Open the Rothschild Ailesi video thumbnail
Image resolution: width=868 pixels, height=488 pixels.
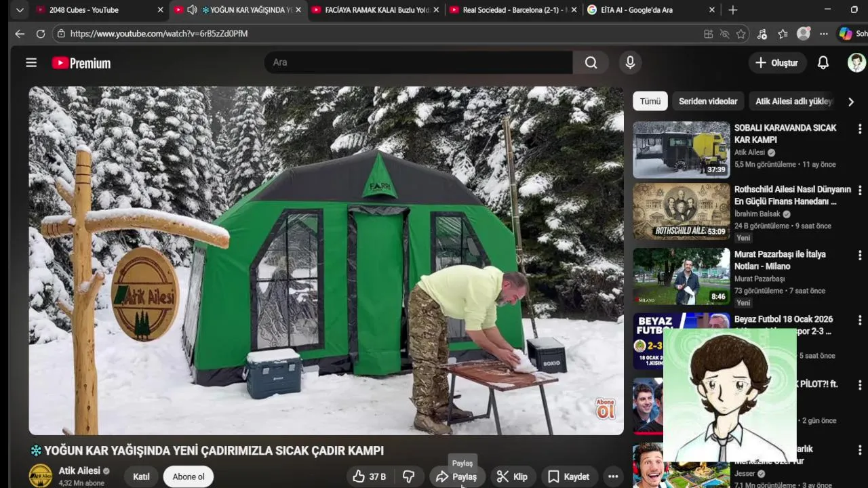[x=682, y=211]
